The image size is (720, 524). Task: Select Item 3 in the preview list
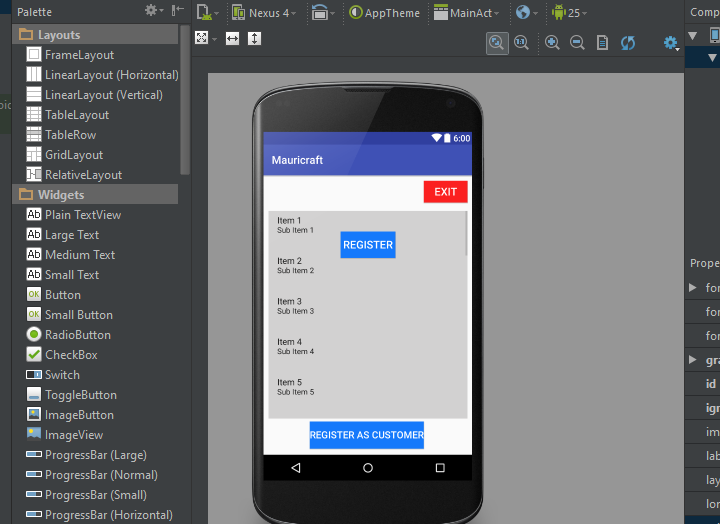coord(295,306)
